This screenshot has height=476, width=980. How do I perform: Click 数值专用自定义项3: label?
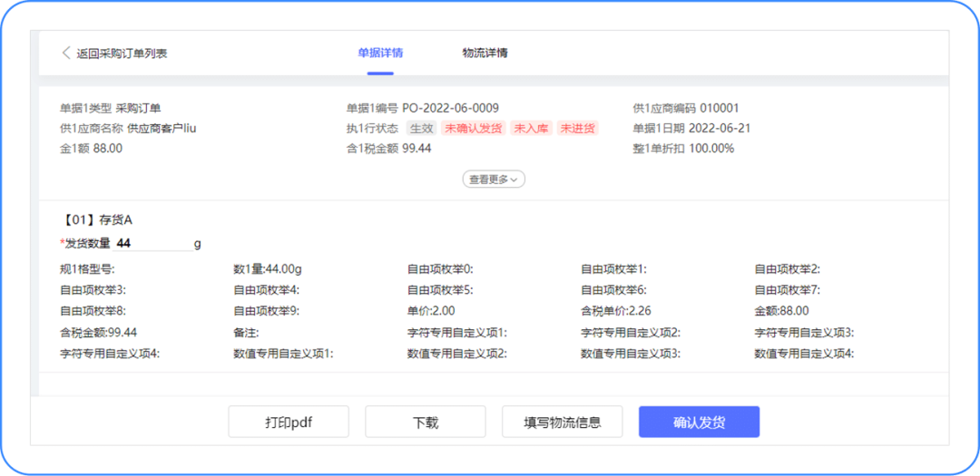[631, 353]
